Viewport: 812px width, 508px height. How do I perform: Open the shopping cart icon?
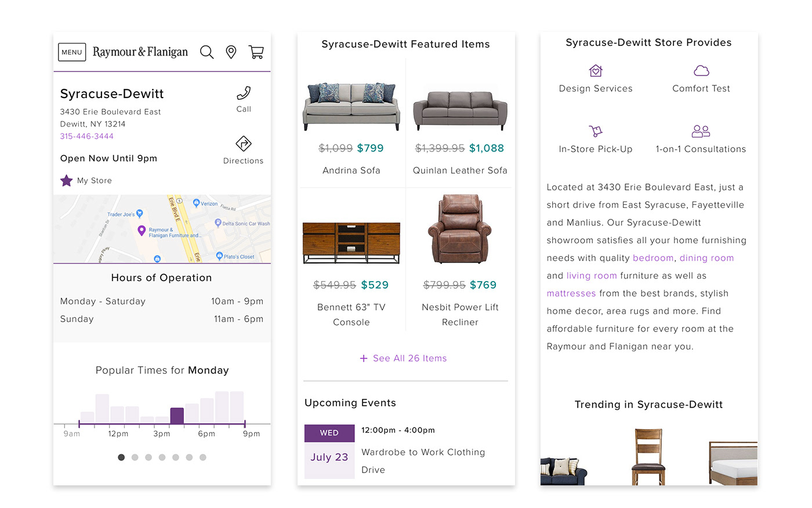point(256,52)
